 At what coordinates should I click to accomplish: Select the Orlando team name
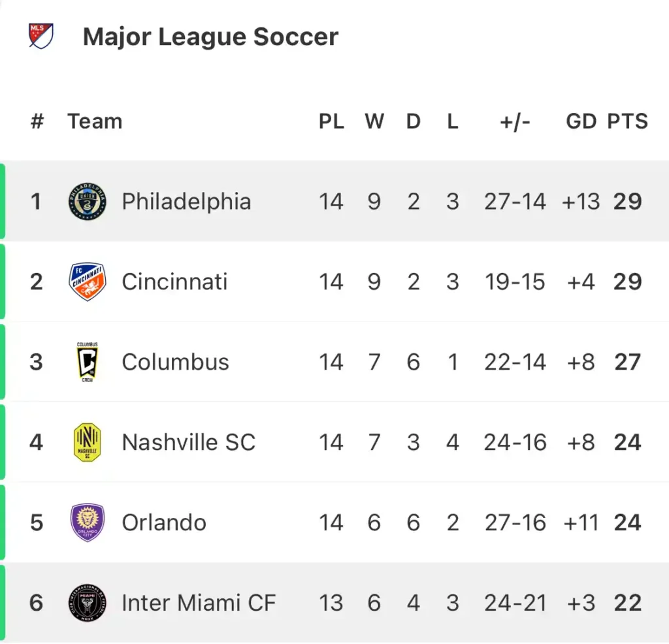tap(164, 523)
